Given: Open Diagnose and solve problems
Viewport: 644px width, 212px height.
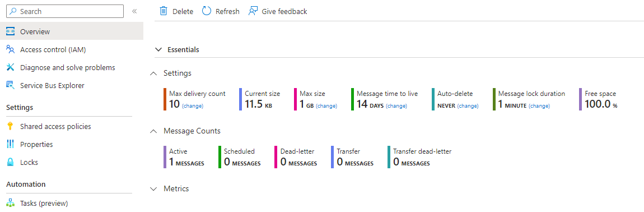Looking at the screenshot, I should 68,67.
